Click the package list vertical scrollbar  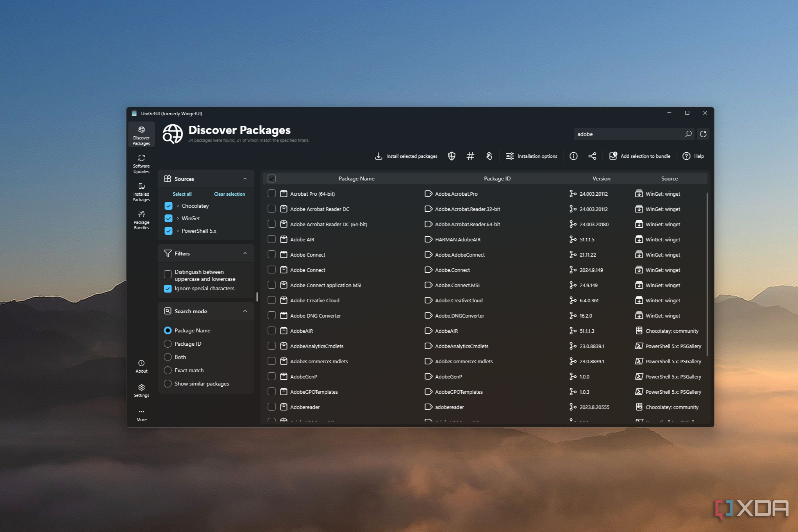(707, 273)
